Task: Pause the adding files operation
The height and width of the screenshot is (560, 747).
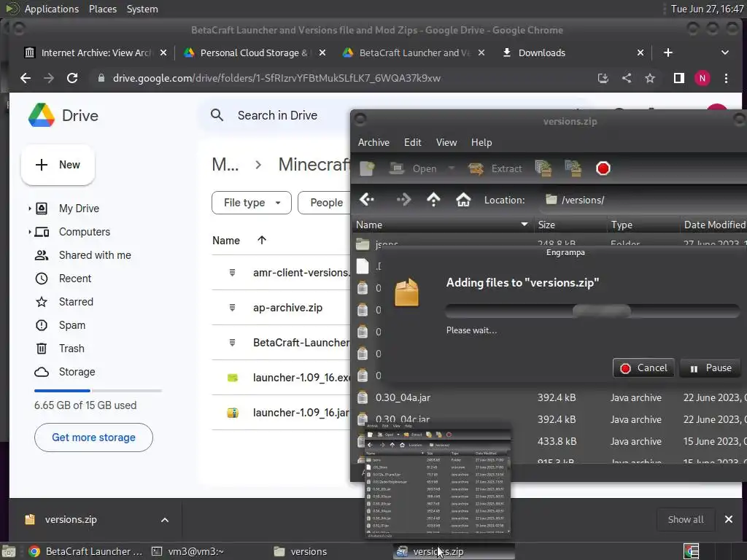Action: (x=711, y=367)
